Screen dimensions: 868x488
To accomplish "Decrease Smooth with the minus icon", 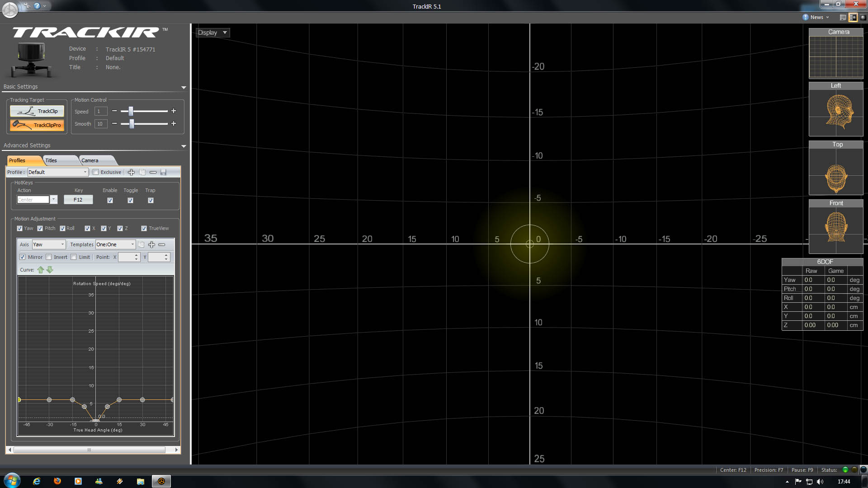I will pos(114,124).
